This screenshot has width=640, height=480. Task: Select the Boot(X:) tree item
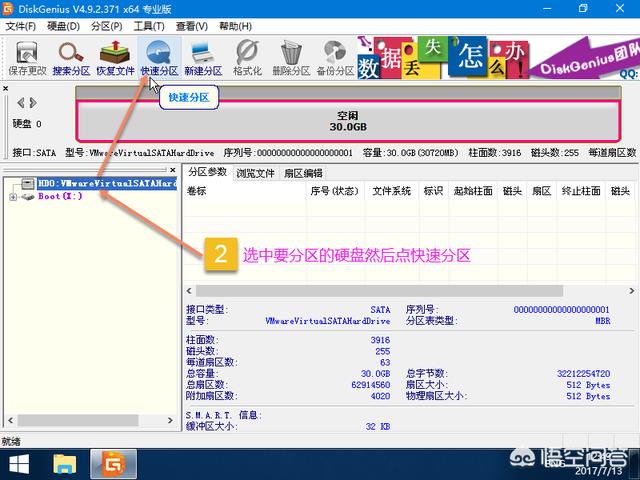click(x=60, y=196)
